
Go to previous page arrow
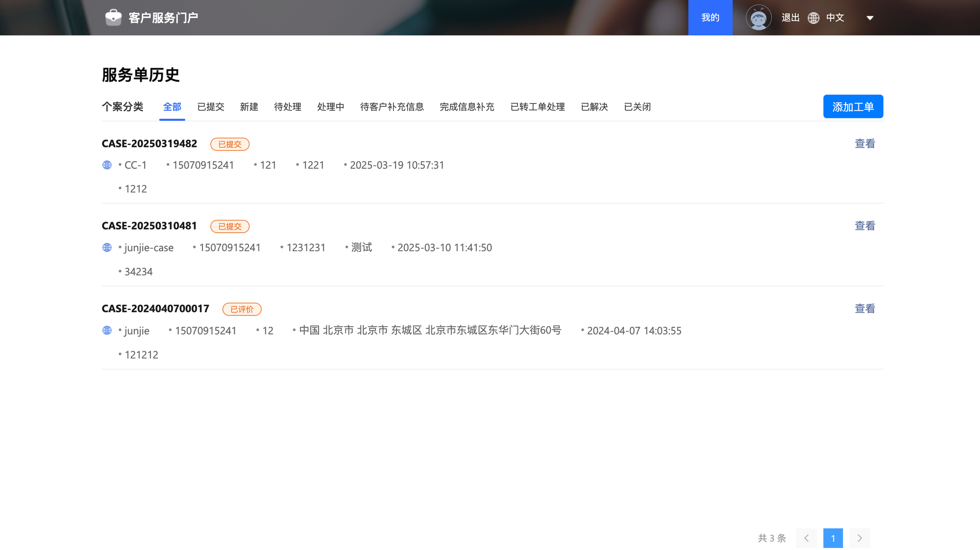click(x=806, y=538)
